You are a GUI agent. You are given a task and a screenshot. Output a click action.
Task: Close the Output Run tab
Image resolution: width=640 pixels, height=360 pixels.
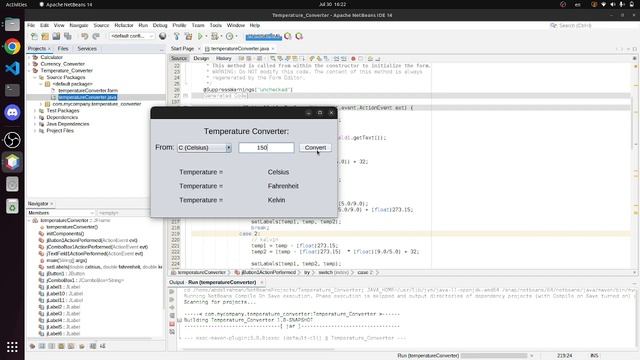tap(262, 282)
